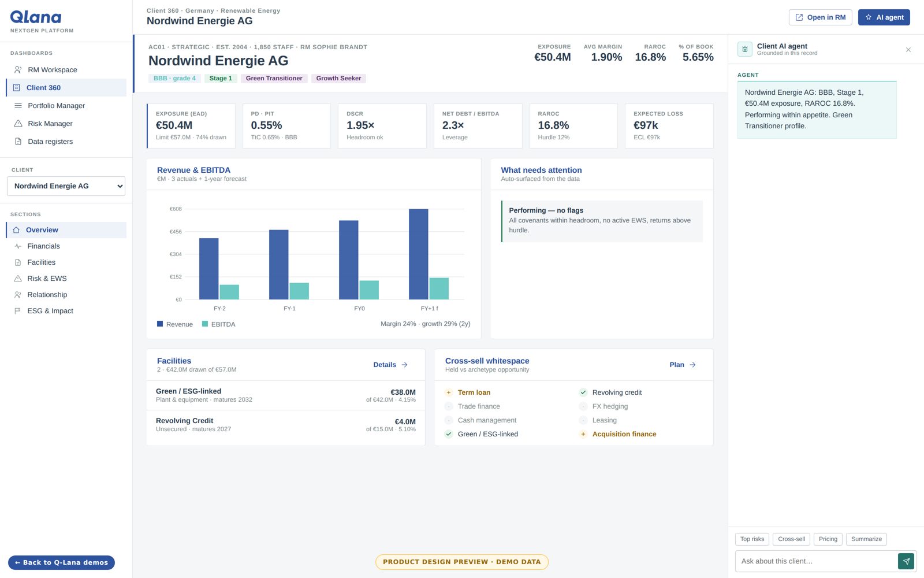Screen dimensions: 924x578
Task: Click the Financials pulse icon
Action: point(18,246)
